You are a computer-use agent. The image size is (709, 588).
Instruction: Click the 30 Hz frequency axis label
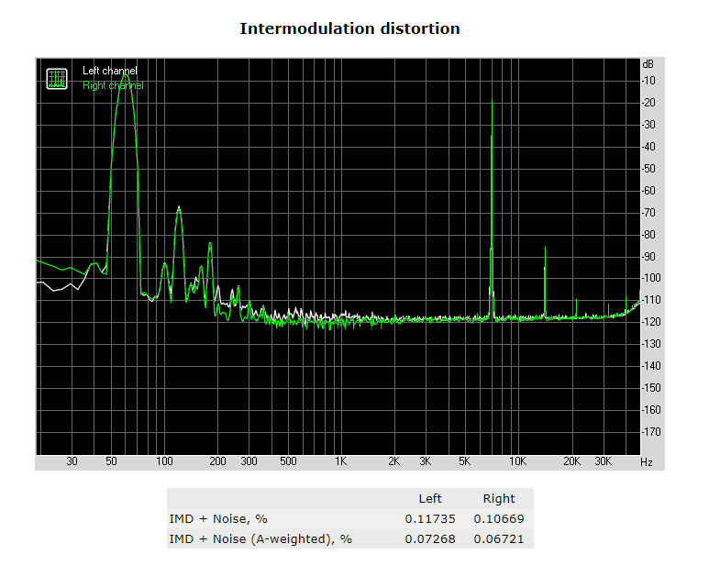(x=72, y=461)
